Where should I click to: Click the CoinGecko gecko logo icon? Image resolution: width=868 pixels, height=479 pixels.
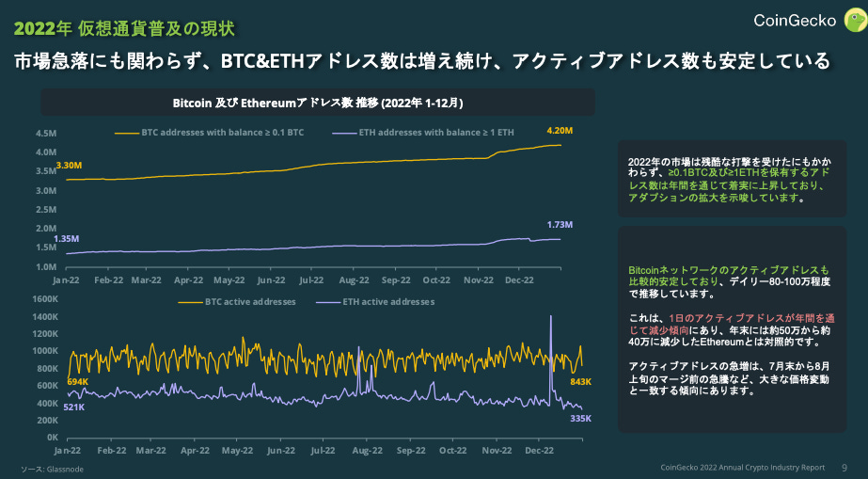pyautogui.click(x=855, y=20)
